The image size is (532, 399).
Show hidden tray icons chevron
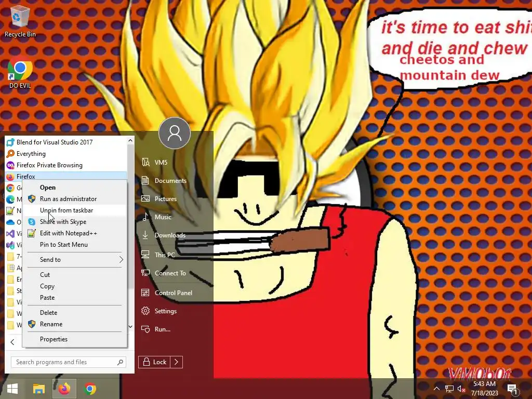pyautogui.click(x=436, y=389)
